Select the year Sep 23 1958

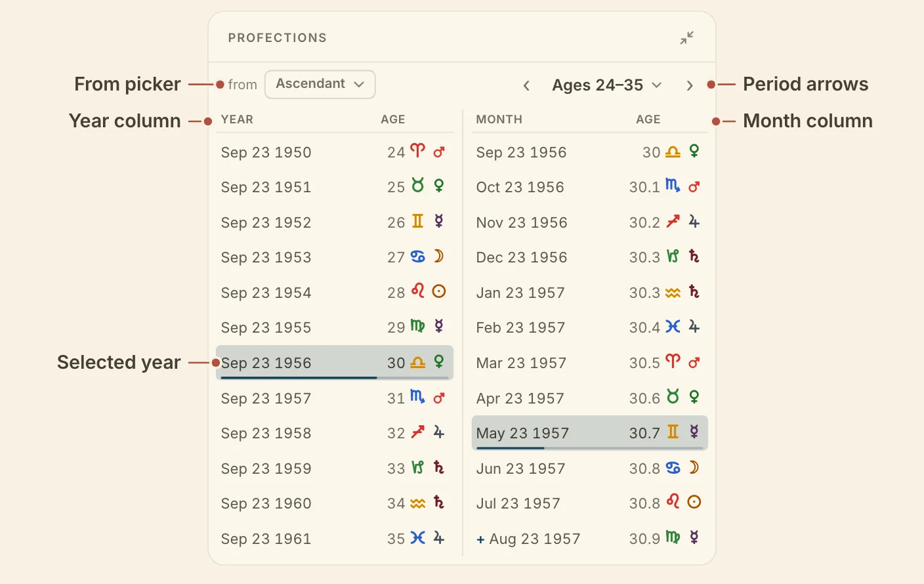334,433
